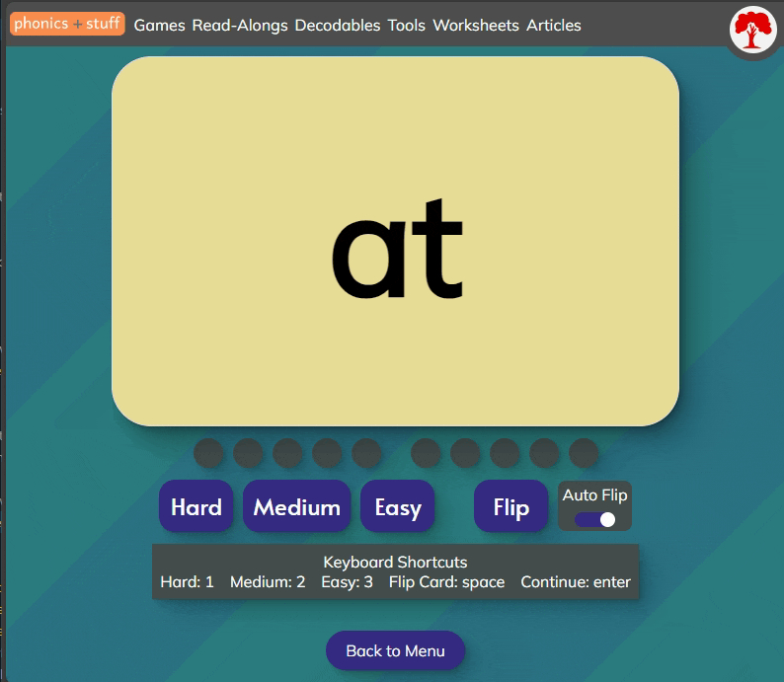784x682 pixels.
Task: Open the Read-Alongs menu
Action: coord(240,25)
